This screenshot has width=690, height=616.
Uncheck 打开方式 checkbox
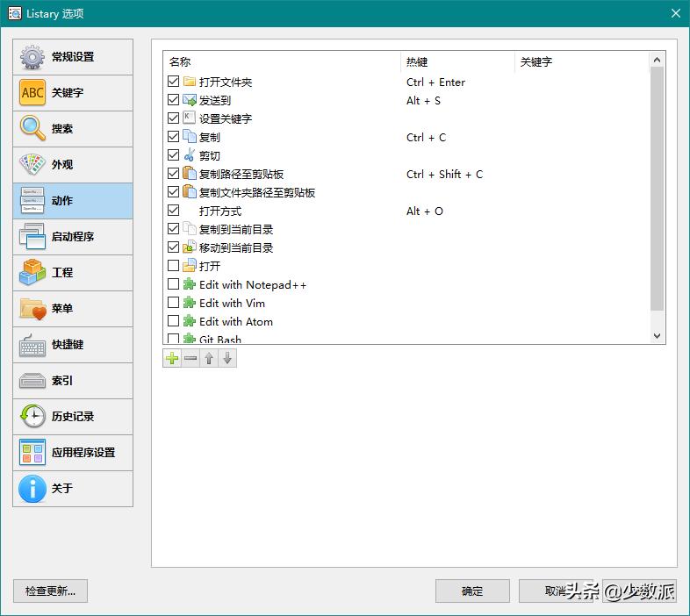(x=174, y=211)
